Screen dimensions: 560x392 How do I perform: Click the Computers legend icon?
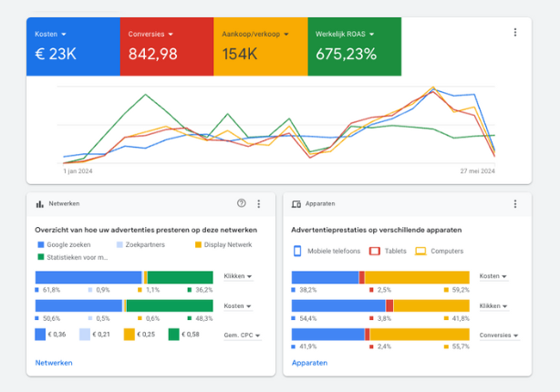click(x=420, y=251)
